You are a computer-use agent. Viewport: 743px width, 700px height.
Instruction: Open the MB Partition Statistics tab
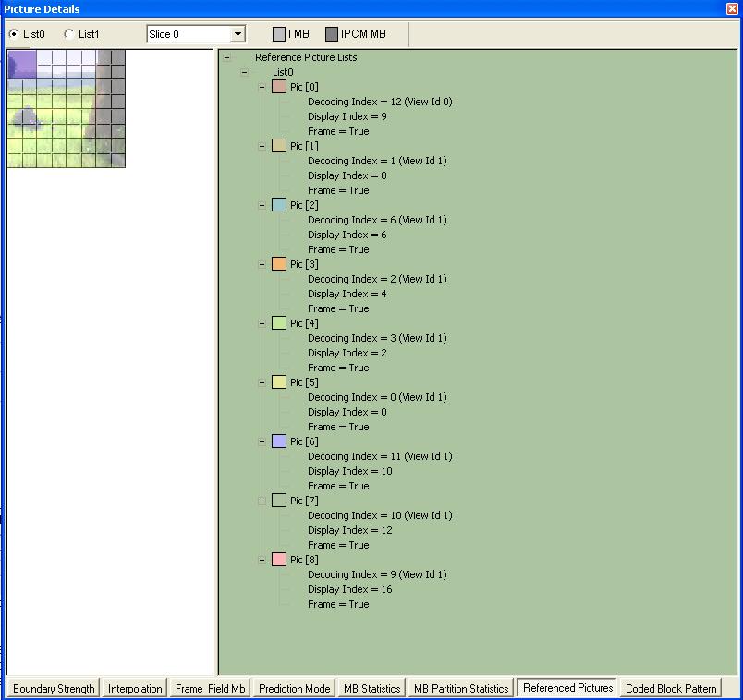coord(461,688)
